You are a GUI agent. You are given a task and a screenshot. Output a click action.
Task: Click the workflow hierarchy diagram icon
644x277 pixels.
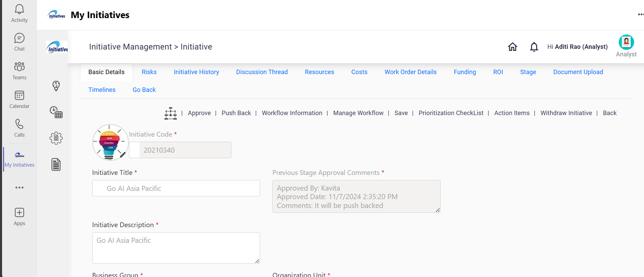[170, 113]
